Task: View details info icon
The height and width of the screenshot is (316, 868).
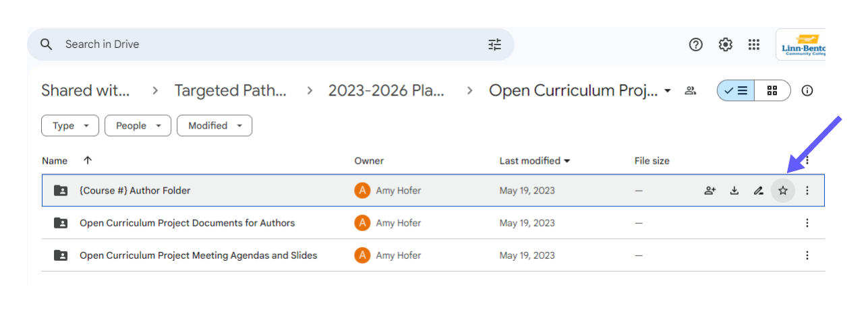Action: (x=807, y=90)
